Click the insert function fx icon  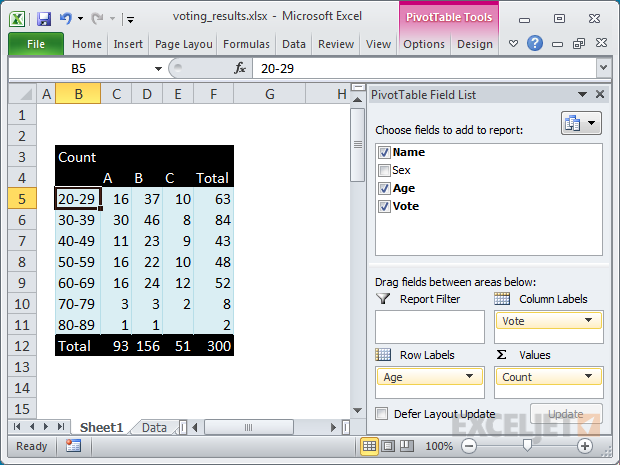pyautogui.click(x=240, y=68)
